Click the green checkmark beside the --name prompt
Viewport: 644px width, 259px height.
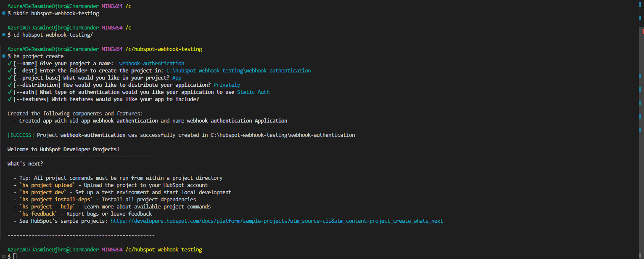pyautogui.click(x=9, y=63)
